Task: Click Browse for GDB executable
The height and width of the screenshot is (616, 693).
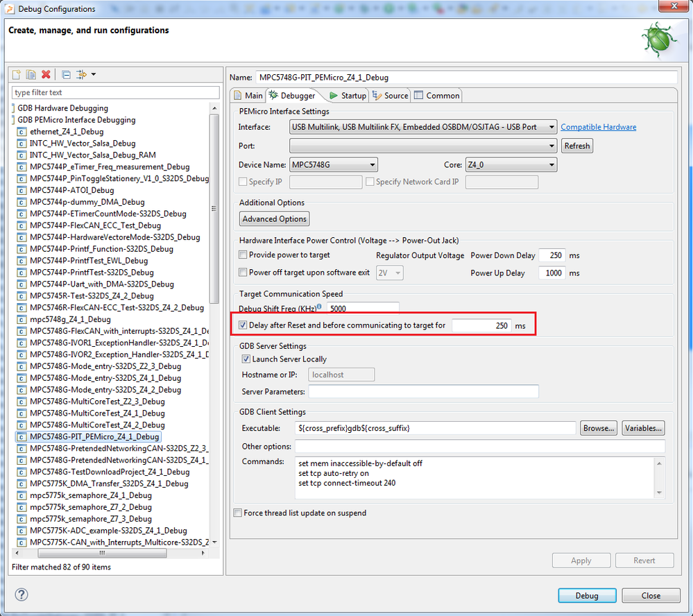Action: [x=599, y=428]
